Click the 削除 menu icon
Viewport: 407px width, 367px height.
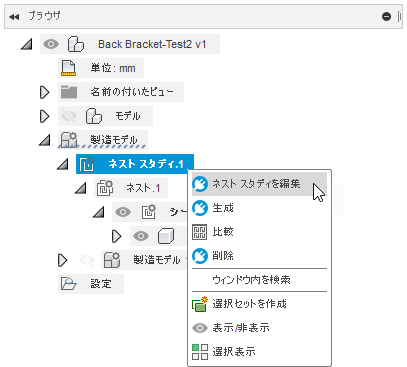[x=200, y=256]
